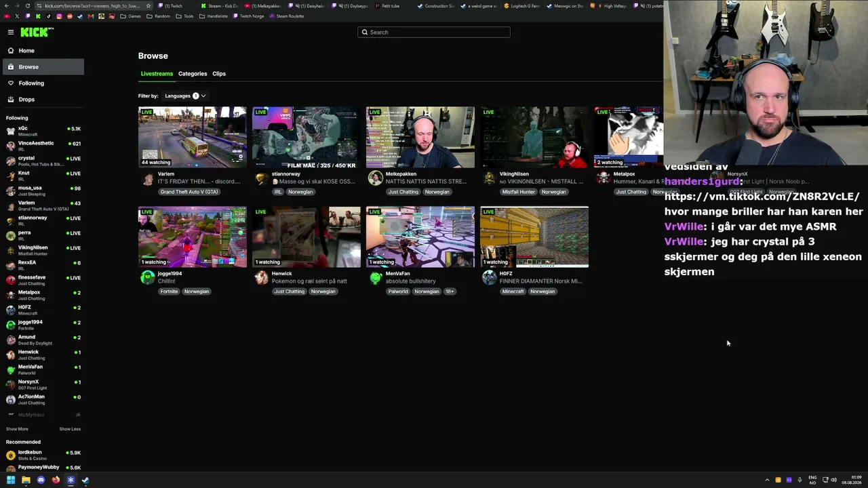
Task: Show hidden system tray icons
Action: click(768, 481)
